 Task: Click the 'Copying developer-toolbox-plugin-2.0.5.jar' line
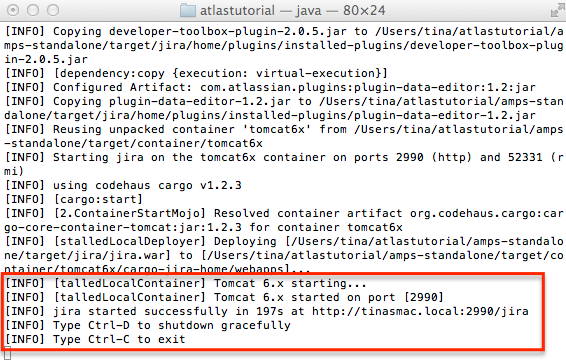[284, 45]
